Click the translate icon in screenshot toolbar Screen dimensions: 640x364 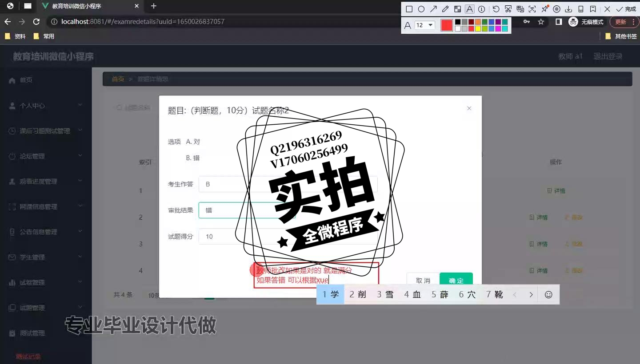tap(520, 9)
